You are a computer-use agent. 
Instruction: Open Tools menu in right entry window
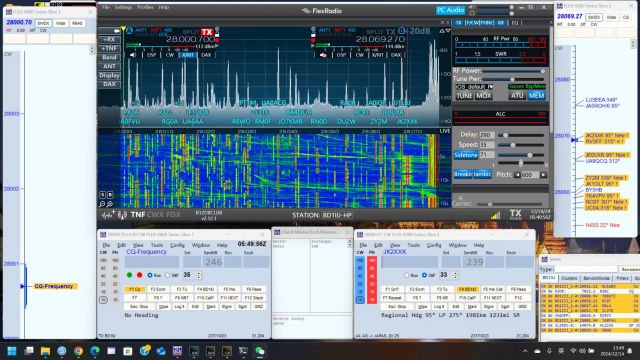click(413, 245)
